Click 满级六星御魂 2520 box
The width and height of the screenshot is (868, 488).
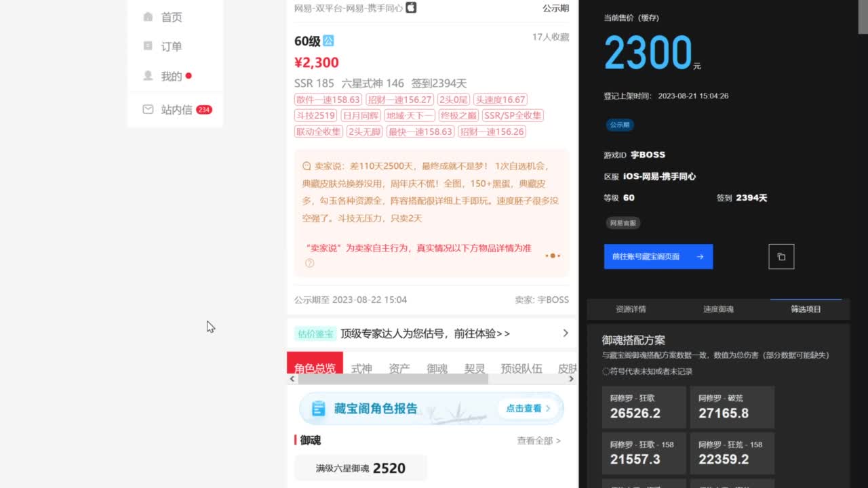click(361, 468)
